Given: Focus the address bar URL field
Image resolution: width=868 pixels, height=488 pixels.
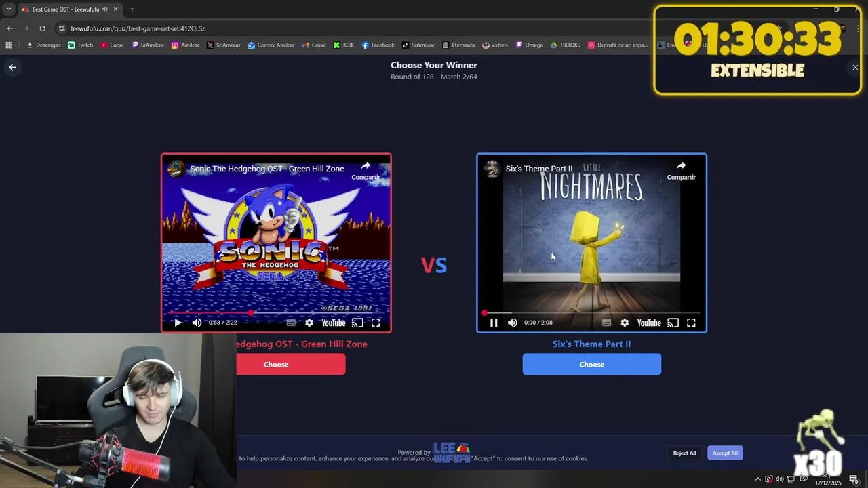Looking at the screenshot, I should (x=138, y=28).
